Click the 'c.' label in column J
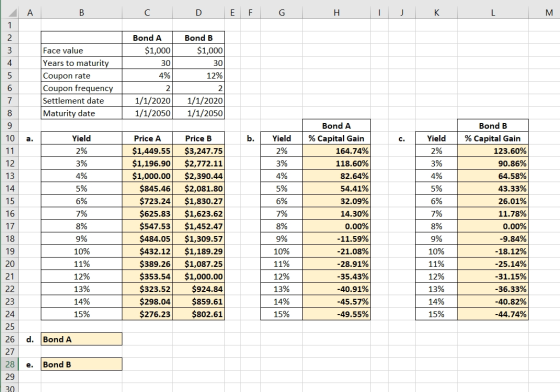560x392 pixels. 402,139
